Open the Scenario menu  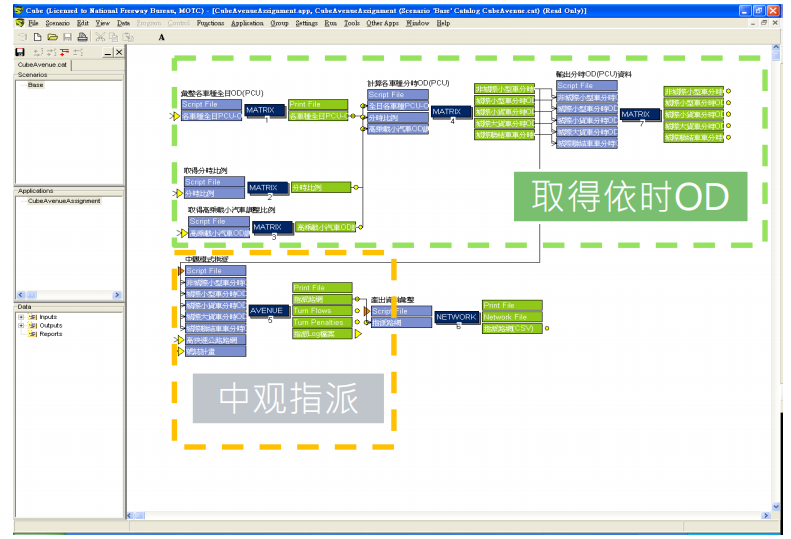click(57, 22)
